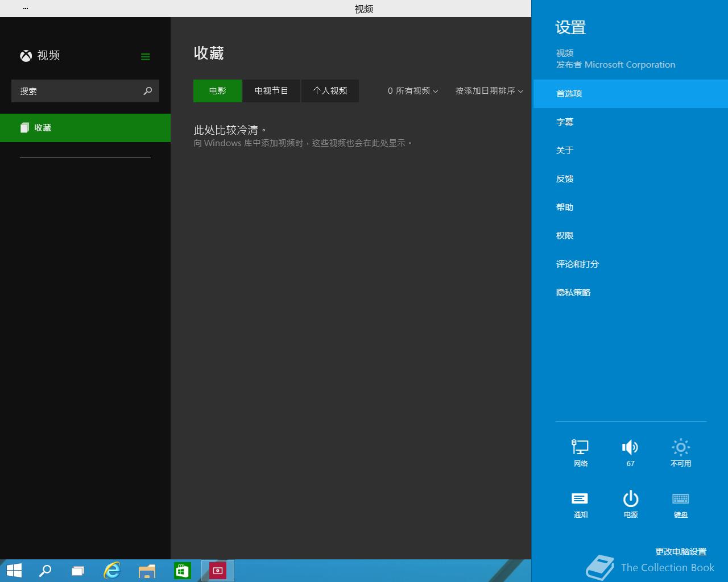The image size is (728, 582).
Task: Click the 电源 power icon
Action: click(630, 504)
